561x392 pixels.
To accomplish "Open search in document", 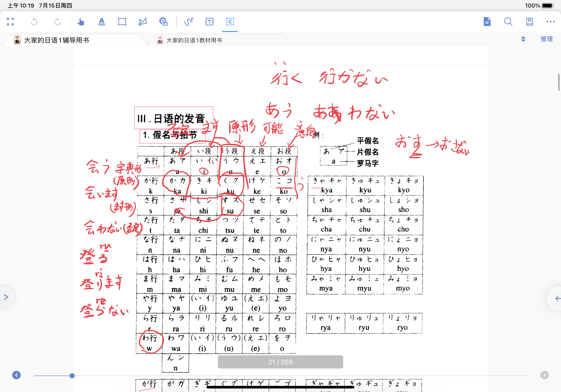I will 508,22.
